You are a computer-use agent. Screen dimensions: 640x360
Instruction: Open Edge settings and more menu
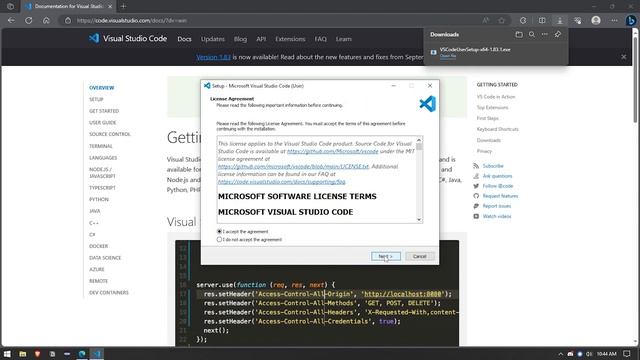(614, 20)
